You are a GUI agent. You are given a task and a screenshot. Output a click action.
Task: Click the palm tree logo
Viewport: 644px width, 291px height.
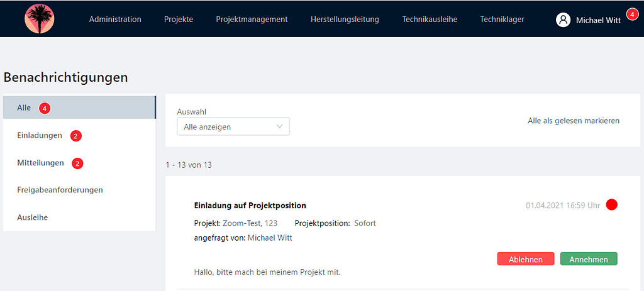[40, 19]
